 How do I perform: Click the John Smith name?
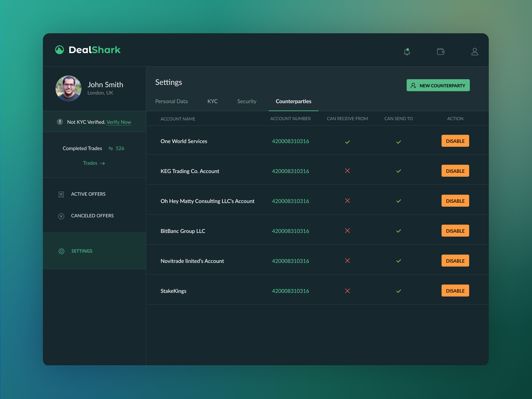[x=105, y=85]
